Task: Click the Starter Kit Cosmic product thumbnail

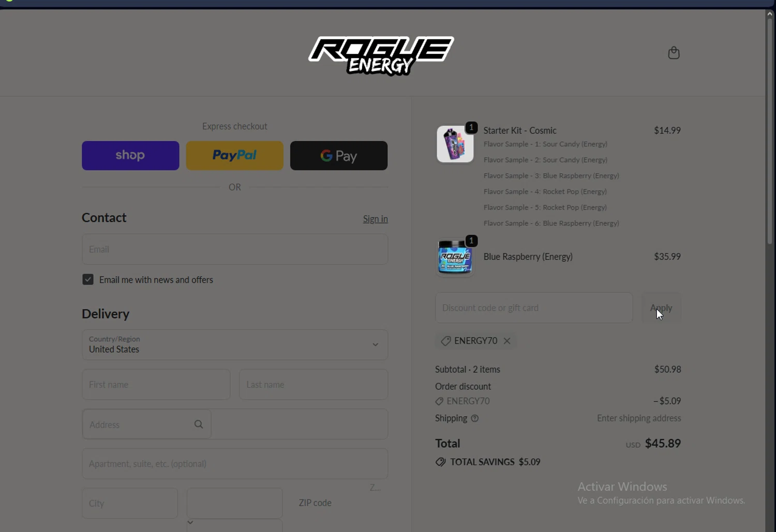Action: pos(455,144)
